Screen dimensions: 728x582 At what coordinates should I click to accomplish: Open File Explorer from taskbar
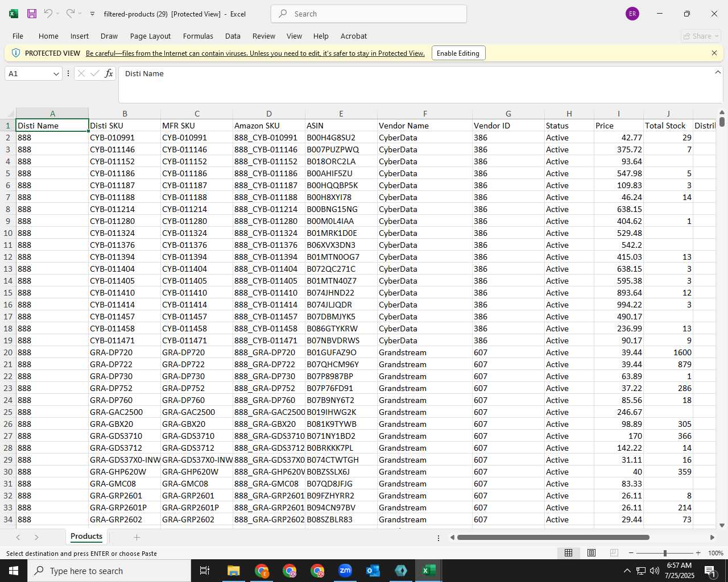point(234,571)
